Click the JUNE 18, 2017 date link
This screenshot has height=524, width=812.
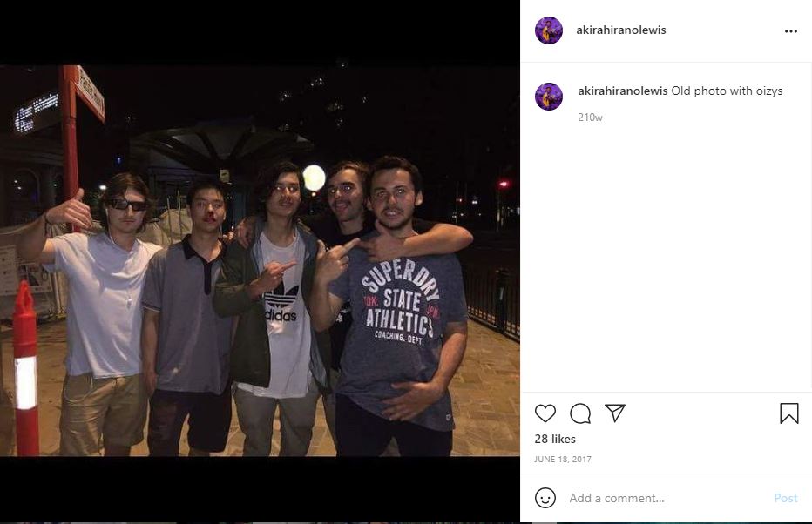point(563,459)
